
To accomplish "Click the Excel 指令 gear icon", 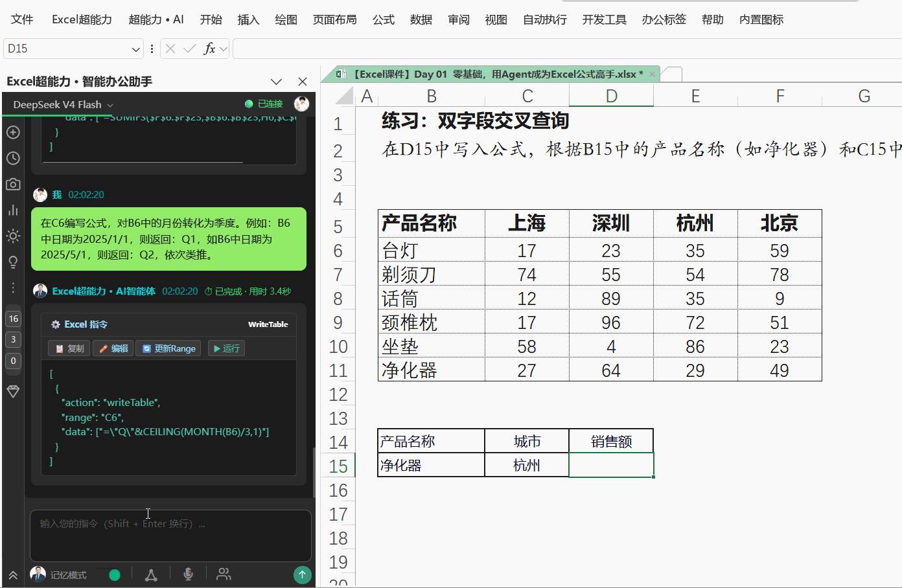I will [x=56, y=324].
